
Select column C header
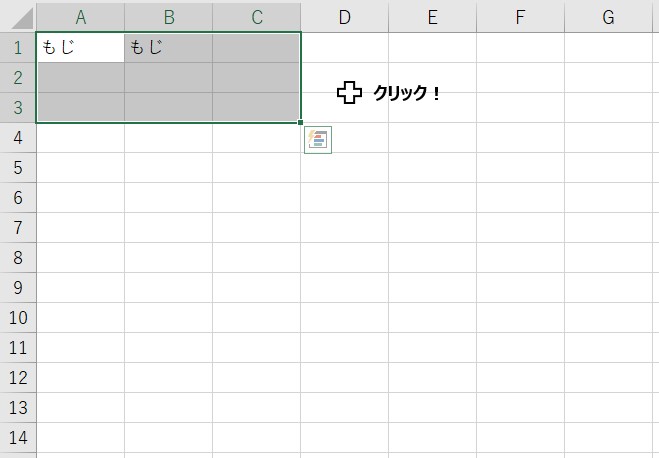pos(257,17)
